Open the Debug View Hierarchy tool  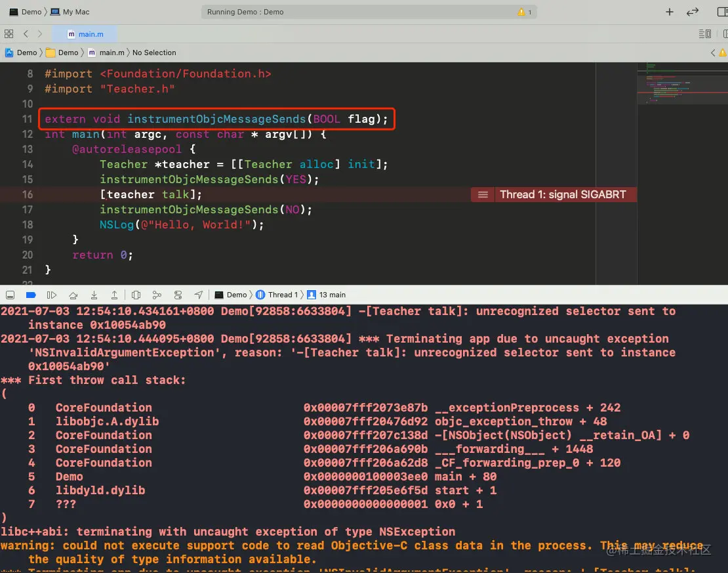136,295
